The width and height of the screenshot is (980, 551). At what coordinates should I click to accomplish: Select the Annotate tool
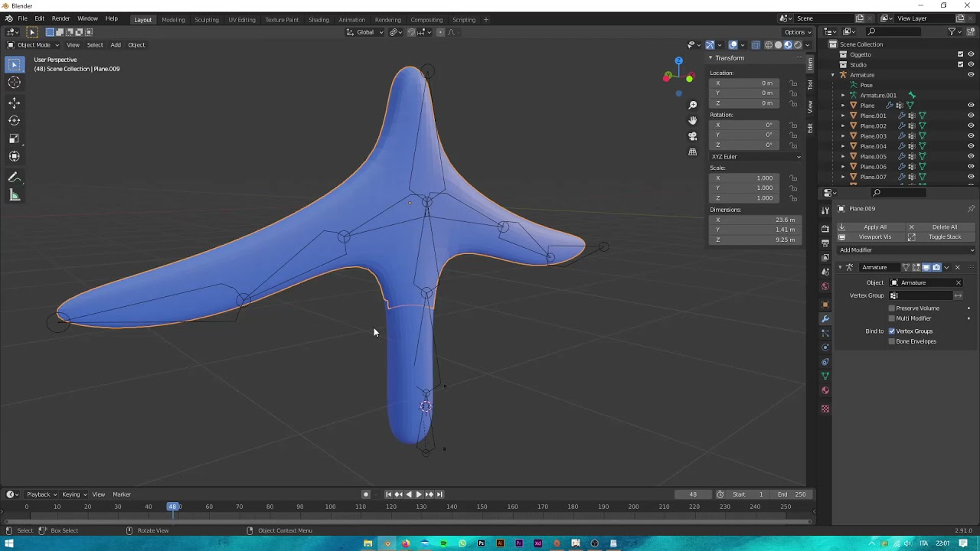(14, 178)
